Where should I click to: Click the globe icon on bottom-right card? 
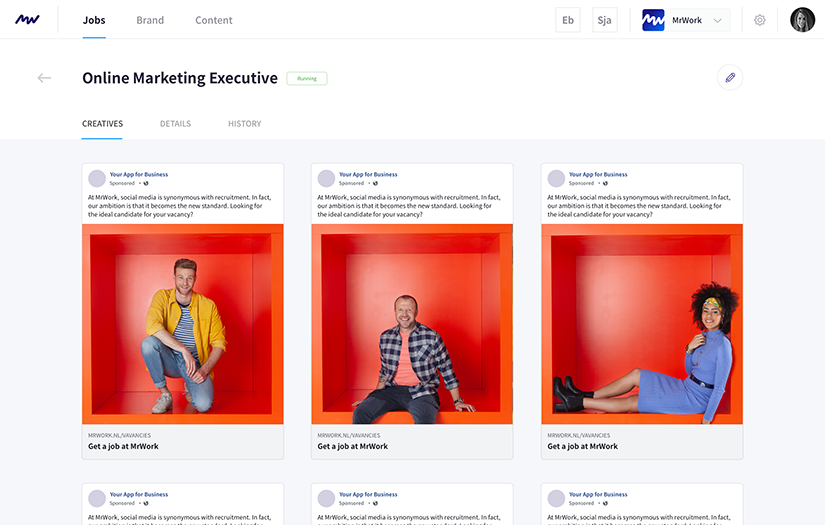tap(605, 503)
